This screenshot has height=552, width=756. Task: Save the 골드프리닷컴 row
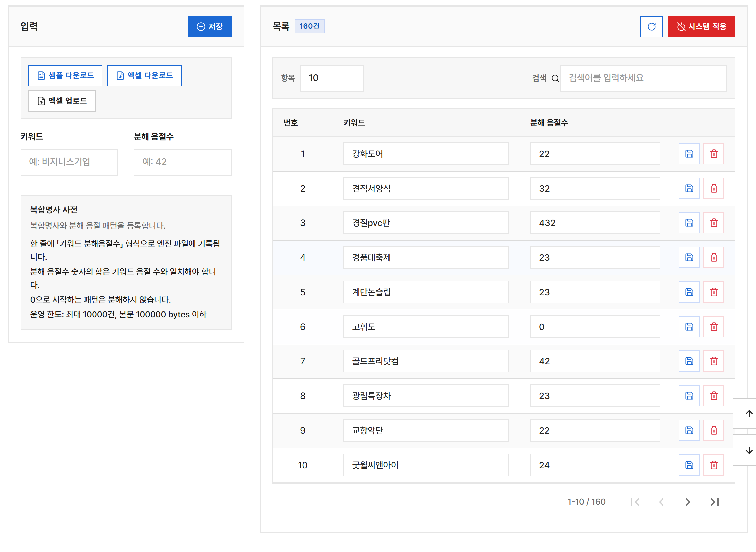(689, 361)
